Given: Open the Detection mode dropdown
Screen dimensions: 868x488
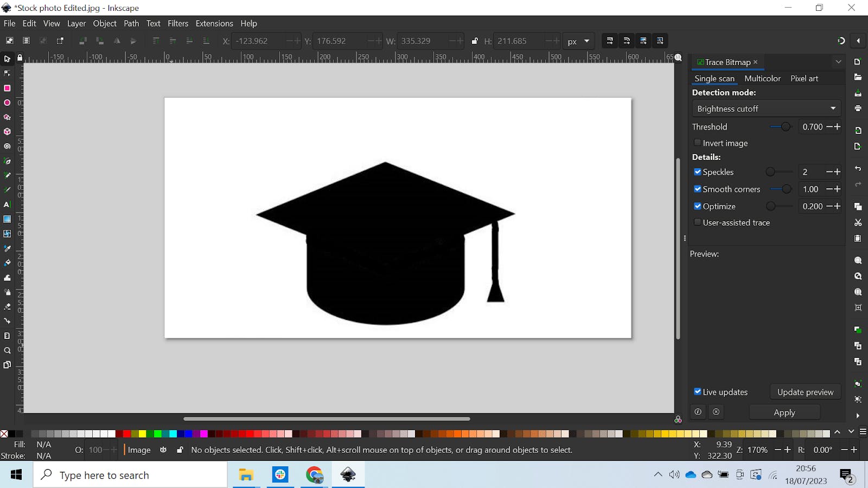Looking at the screenshot, I should (766, 108).
